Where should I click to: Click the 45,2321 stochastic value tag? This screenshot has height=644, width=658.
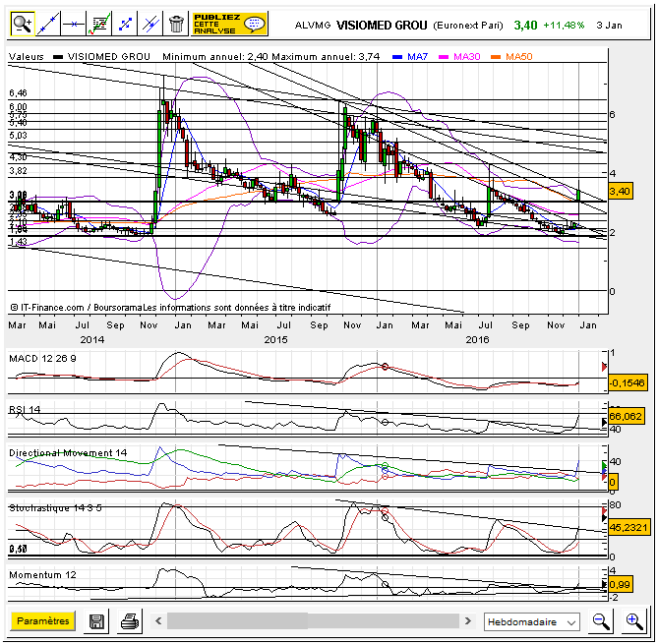click(x=628, y=527)
